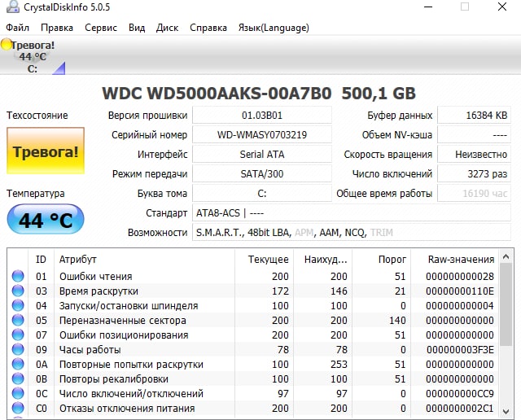Open the Правка menu
This screenshot has height=420, width=521.
(57, 28)
